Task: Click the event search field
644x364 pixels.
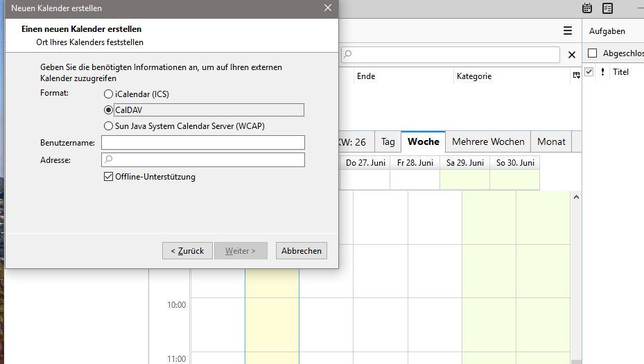Action: pos(451,54)
